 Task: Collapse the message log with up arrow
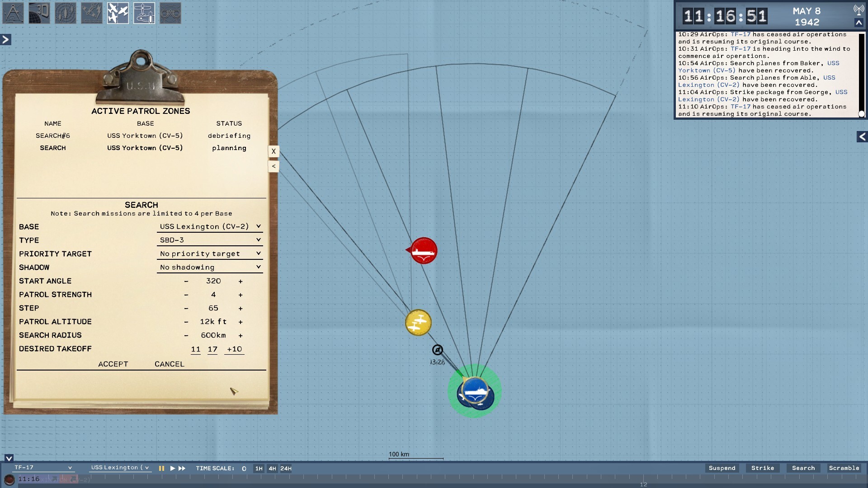tap(859, 23)
